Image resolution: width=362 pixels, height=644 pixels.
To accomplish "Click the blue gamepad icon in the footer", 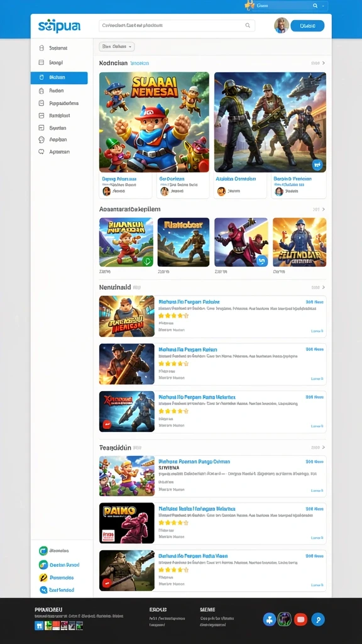I will click(269, 619).
